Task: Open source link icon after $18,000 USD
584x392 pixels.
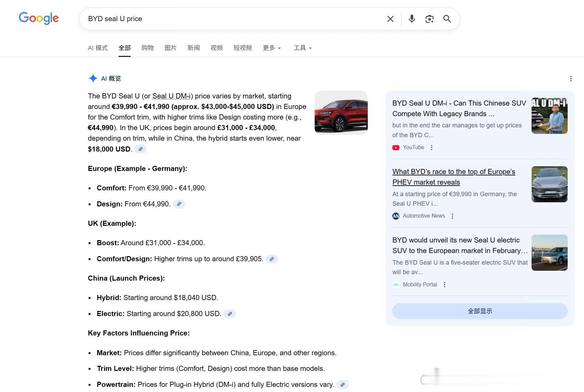Action: tap(140, 149)
